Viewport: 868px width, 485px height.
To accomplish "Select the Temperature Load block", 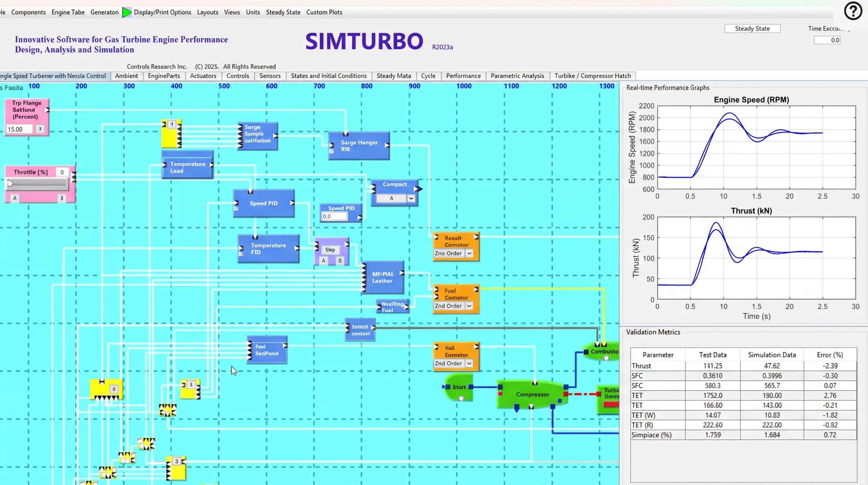I will 187,164.
